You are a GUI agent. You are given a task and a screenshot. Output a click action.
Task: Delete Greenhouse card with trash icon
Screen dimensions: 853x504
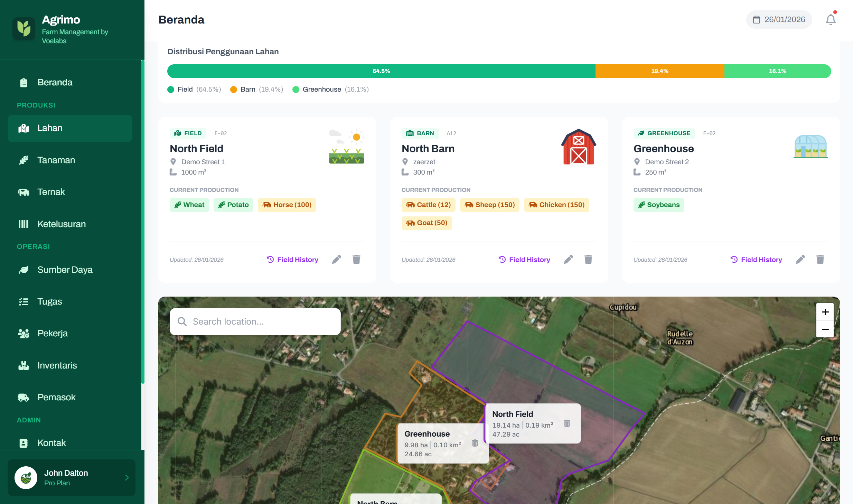[820, 259]
